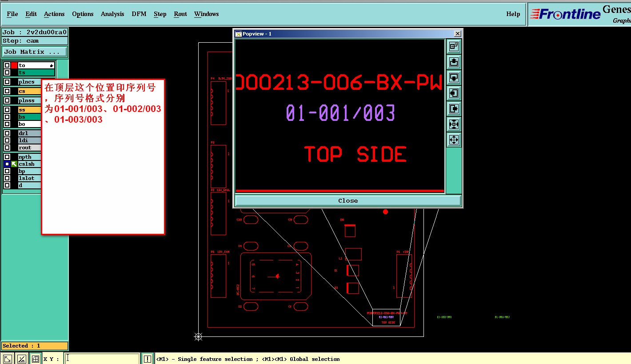
Task: Click the angle snap icon in status bar
Action: (x=21, y=359)
